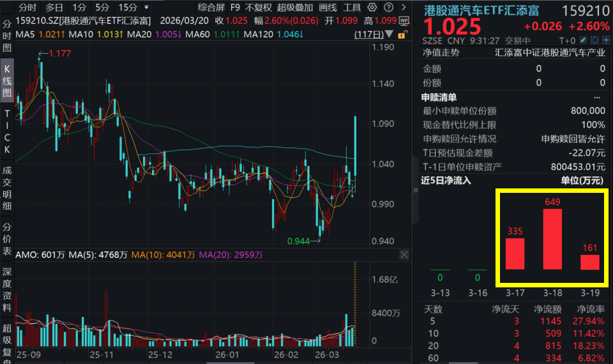613x364 pixels.
Task: Open the three-dot menu beside 申赎清单
Action: pyautogui.click(x=596, y=97)
